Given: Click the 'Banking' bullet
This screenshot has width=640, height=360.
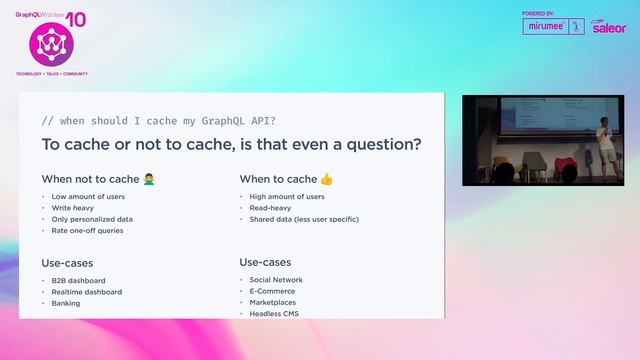Looking at the screenshot, I should point(66,303).
